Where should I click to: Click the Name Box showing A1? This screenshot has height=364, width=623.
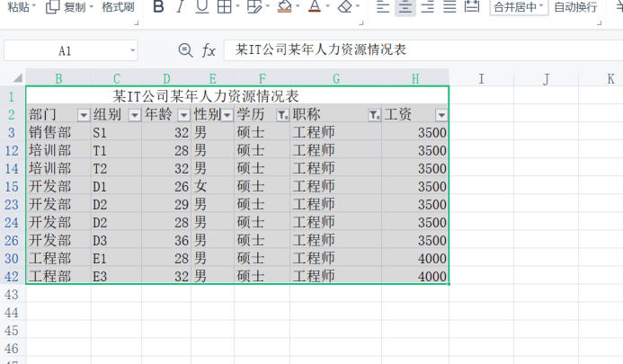[x=65, y=50]
